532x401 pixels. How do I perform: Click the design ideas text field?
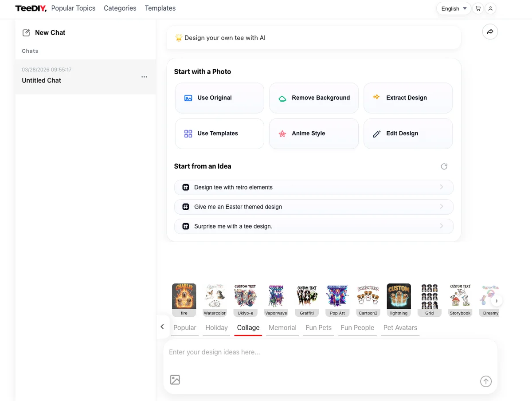328,352
